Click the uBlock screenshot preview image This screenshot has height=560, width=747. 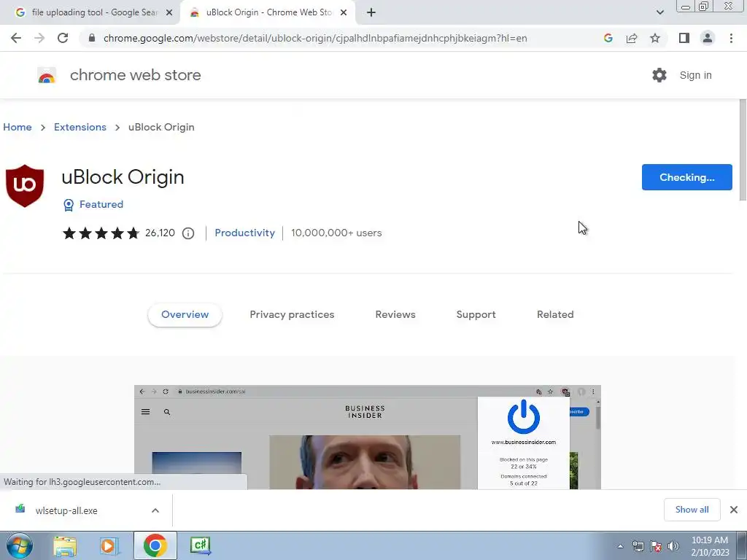coord(368,437)
